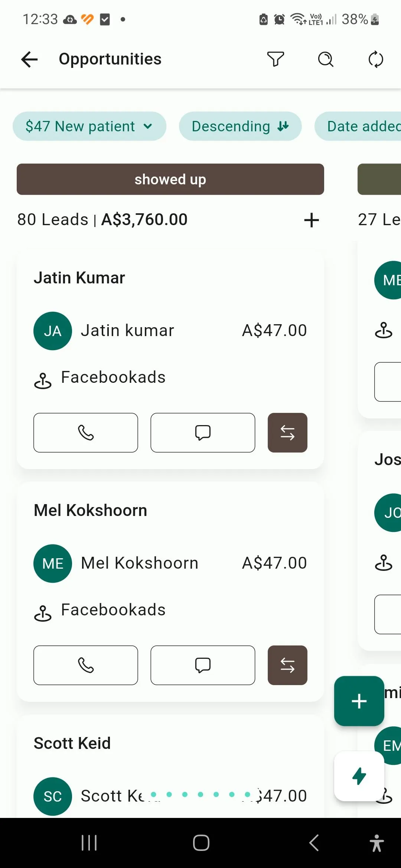Viewport: 401px width, 868px height.
Task: Open chat for Mel Kokshoorn
Action: 203,665
